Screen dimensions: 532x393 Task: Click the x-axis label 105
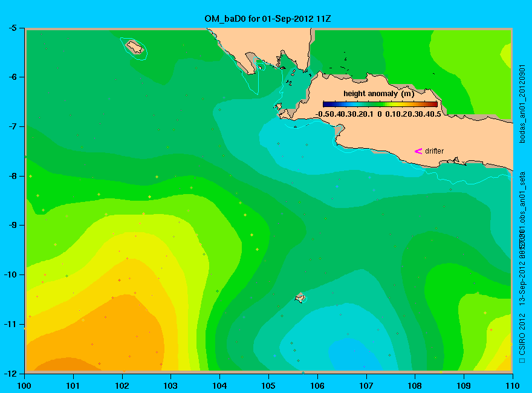pyautogui.click(x=268, y=386)
